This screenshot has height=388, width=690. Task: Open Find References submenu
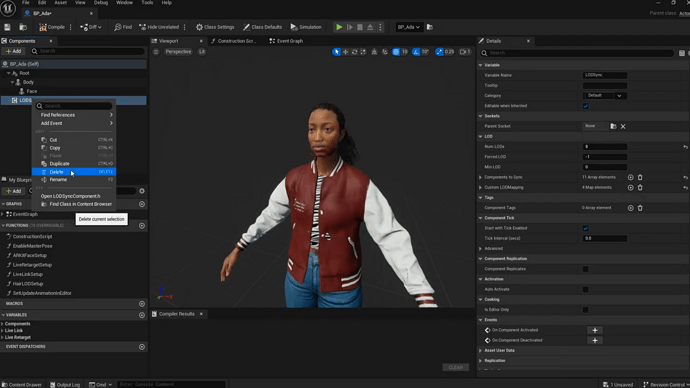coord(73,115)
